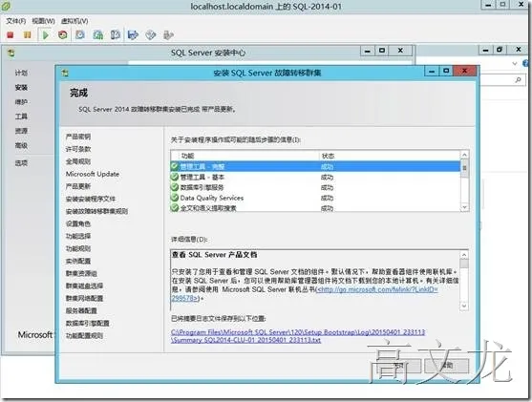Click 成功 status in Data Quality Services row
Image resolution: width=532 pixels, height=402 pixels.
[327, 198]
